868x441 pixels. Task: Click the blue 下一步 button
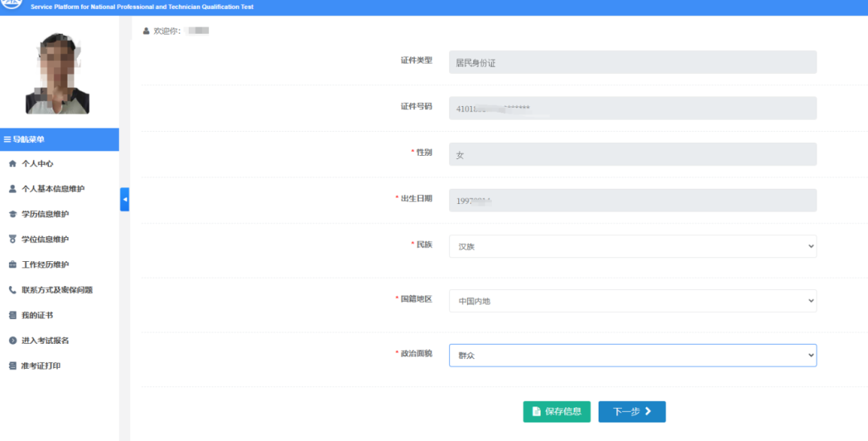click(x=633, y=411)
